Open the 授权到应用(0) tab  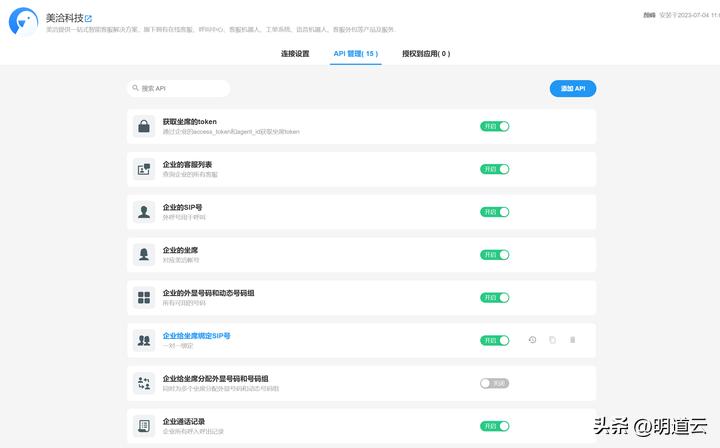pyautogui.click(x=426, y=54)
